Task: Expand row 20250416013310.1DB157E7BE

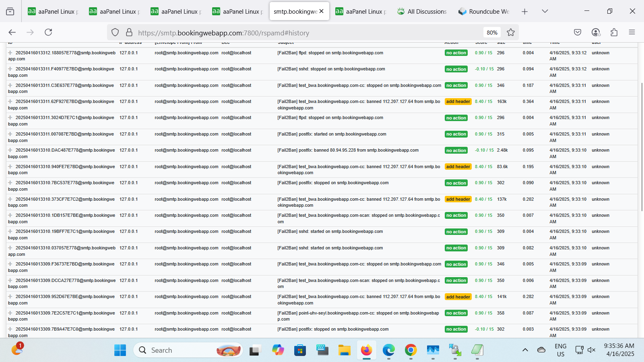Action: [x=10, y=215]
